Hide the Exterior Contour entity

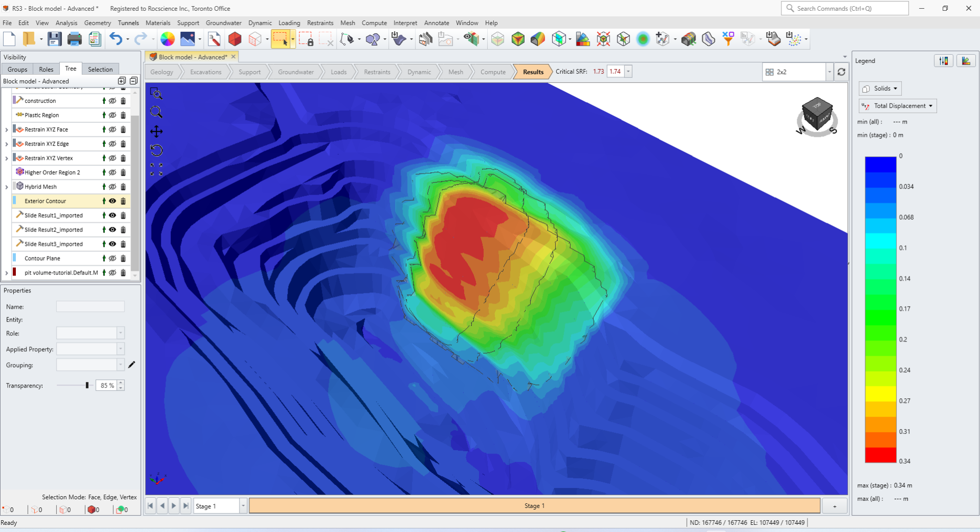(x=113, y=201)
